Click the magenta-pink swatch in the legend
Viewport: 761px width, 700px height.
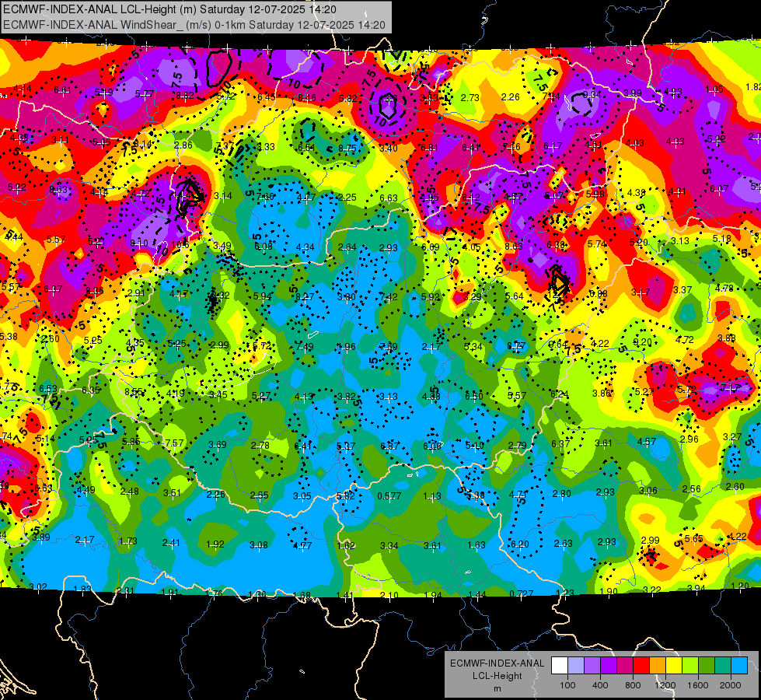click(x=625, y=665)
